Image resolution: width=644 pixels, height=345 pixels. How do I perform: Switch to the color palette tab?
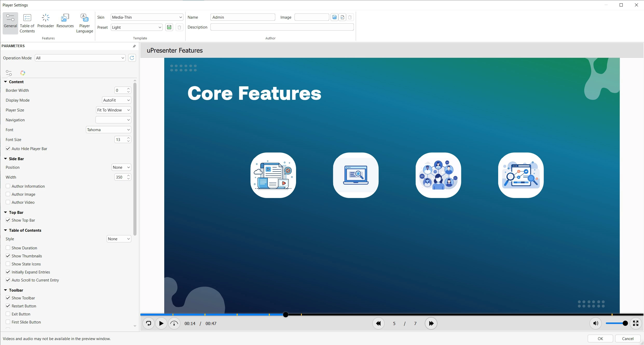point(23,73)
